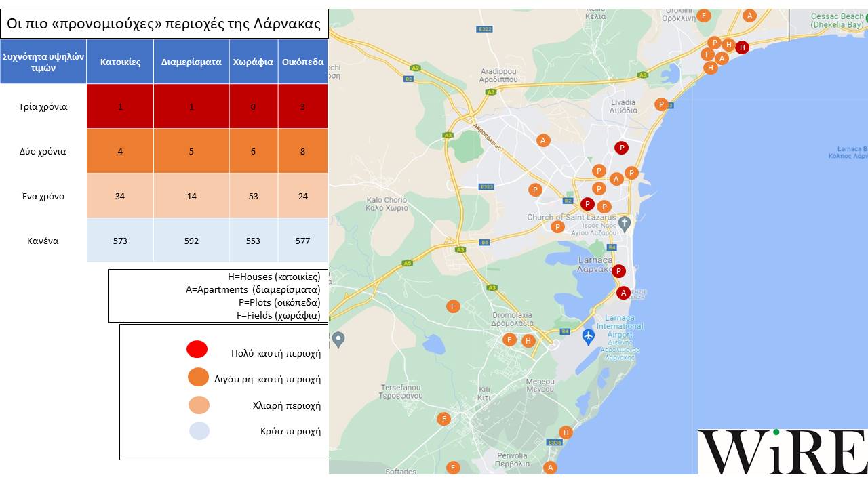This screenshot has width=868, height=488.
Task: Click the gray location pin at map's left edge
Action: 338,338
